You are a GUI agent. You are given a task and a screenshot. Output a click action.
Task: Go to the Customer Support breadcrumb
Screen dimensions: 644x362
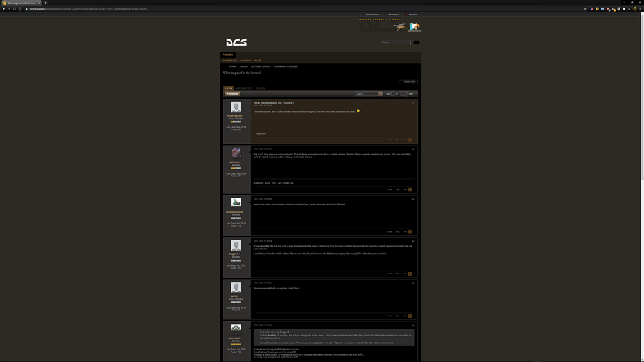(261, 66)
